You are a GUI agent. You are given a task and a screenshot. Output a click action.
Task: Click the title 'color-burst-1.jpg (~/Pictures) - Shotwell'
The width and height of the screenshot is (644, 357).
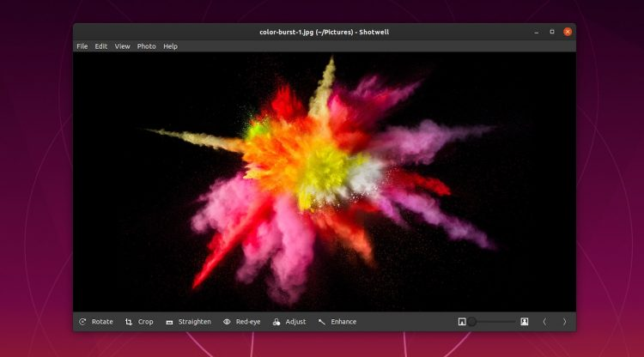tap(324, 32)
